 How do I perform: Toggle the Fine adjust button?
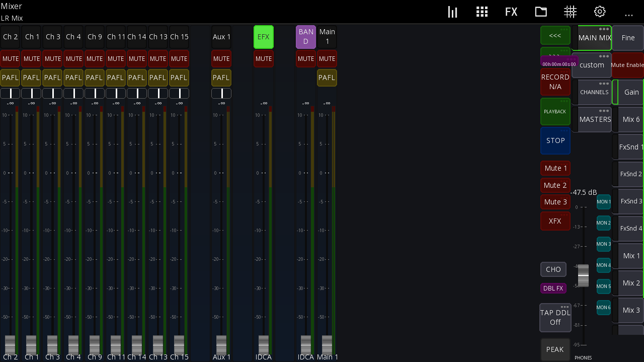(628, 38)
